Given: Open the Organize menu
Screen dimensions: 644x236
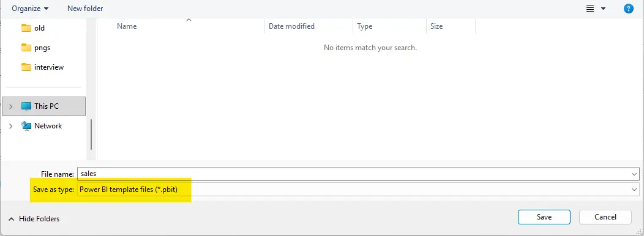Looking at the screenshot, I should [x=30, y=8].
